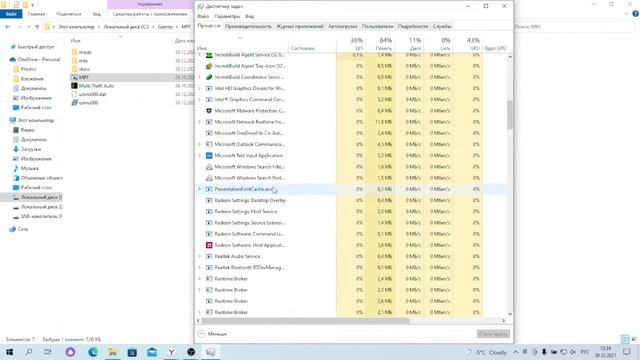Select the Radeon Software: Command Line row
The image size is (640, 360).
pos(351,234)
